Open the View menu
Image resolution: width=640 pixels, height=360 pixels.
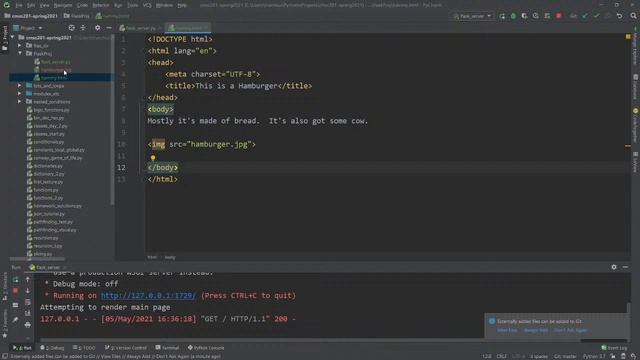[44, 5]
